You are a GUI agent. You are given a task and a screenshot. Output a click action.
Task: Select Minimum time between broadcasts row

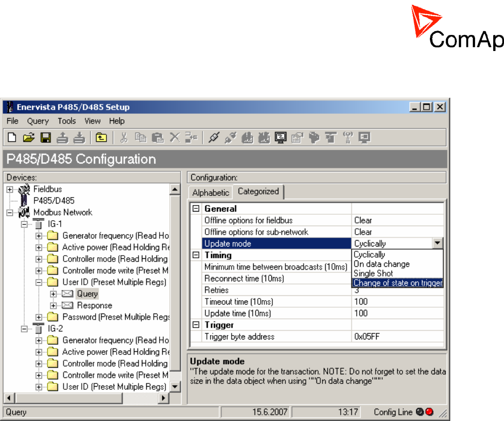click(276, 267)
